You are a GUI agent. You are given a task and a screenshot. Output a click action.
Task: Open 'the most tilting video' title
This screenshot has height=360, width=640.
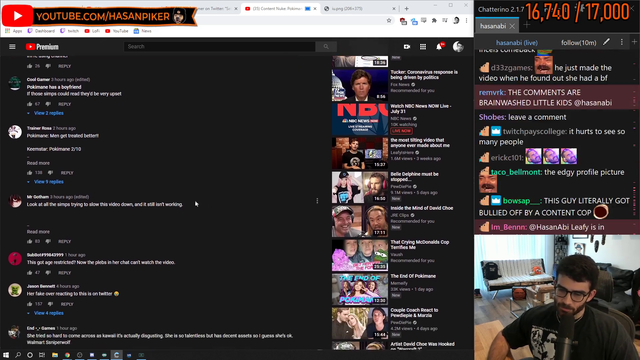pyautogui.click(x=420, y=142)
